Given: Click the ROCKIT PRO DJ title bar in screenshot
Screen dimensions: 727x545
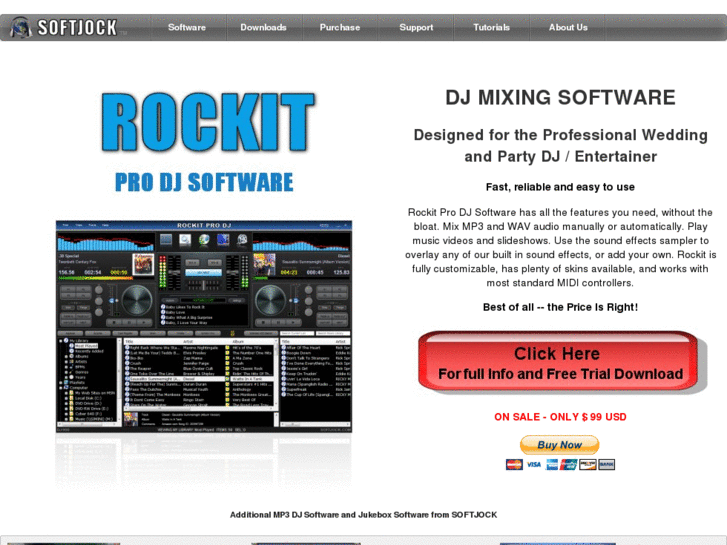Looking at the screenshot, I should (204, 225).
